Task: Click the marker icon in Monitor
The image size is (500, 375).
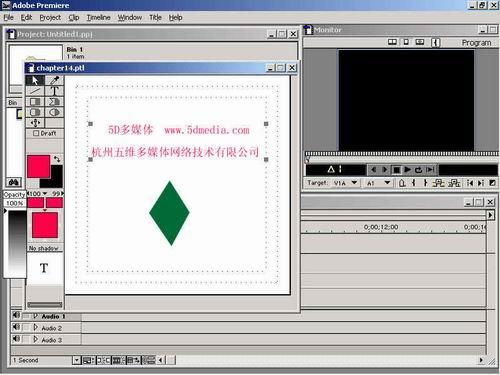Action: 402,183
